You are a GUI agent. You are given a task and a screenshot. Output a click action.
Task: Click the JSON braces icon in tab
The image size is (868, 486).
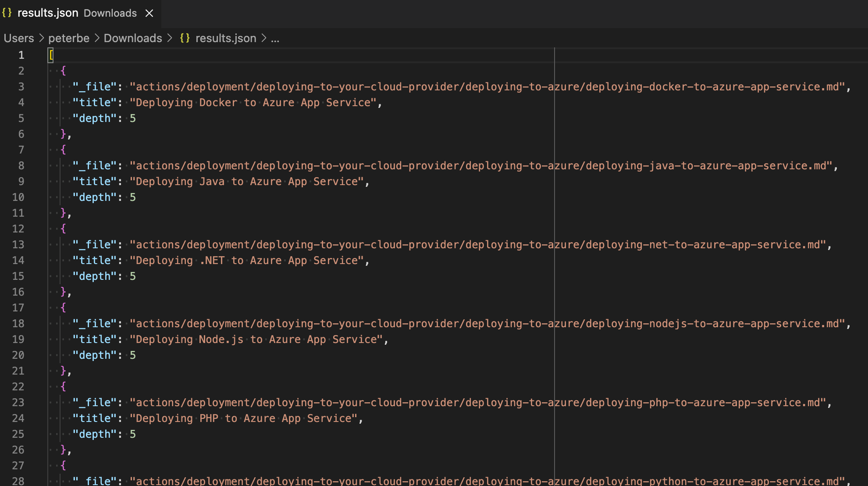7,13
